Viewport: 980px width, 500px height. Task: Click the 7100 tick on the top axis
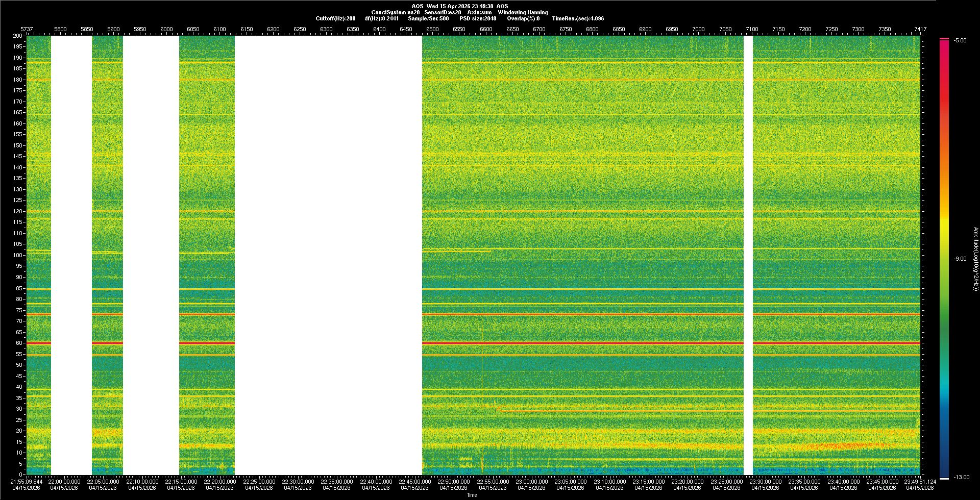(751, 29)
